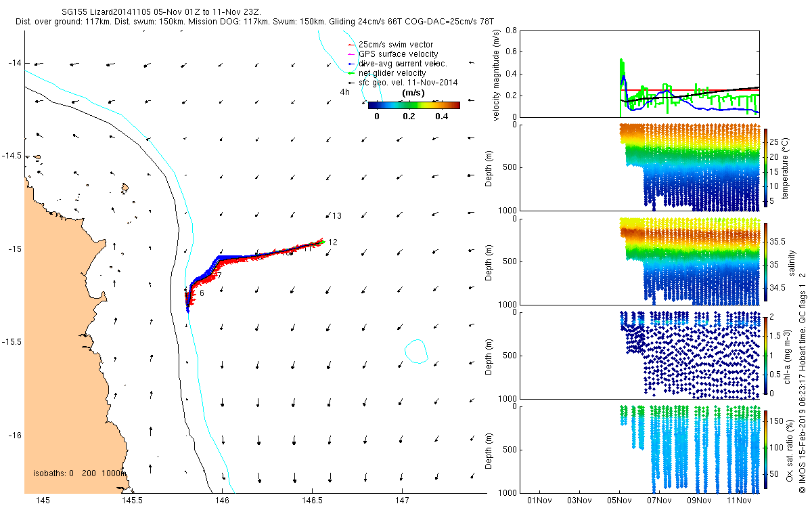Click the temperature colorbar
The height and width of the screenshot is (508, 812).
tap(766, 167)
